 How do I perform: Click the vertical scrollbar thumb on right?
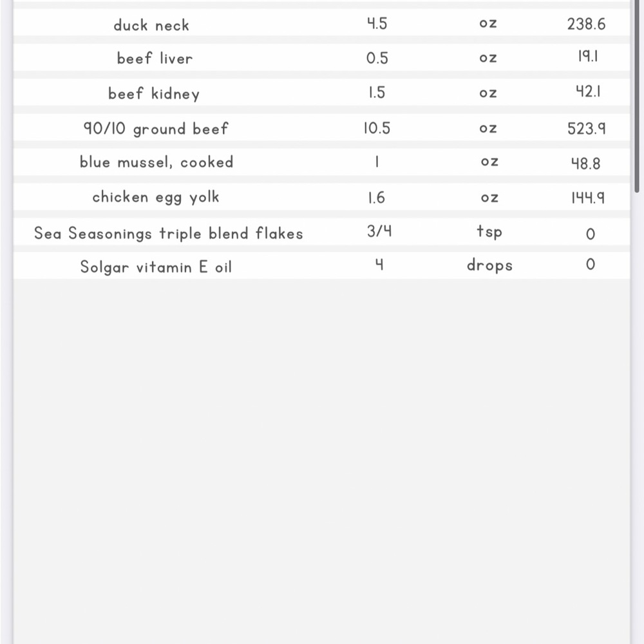click(637, 96)
